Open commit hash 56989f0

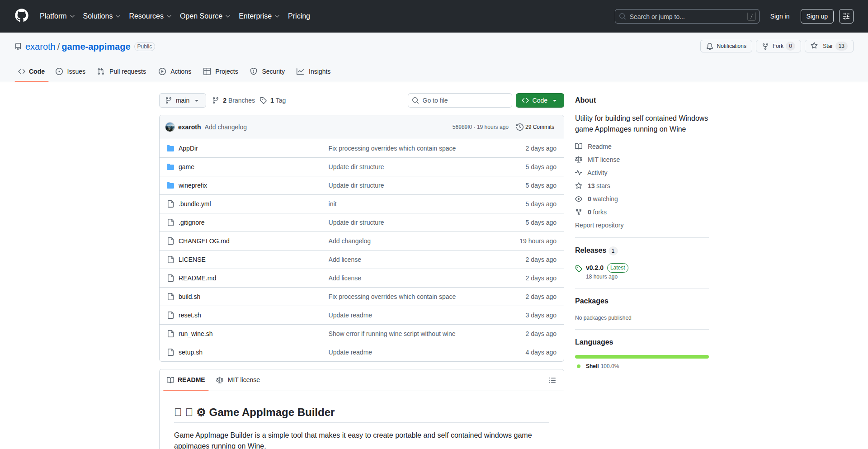462,127
